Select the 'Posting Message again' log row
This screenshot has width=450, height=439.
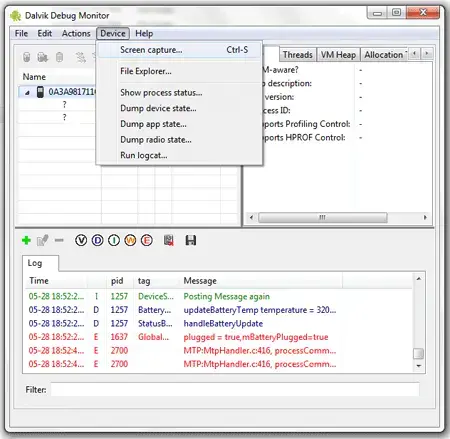[218, 296]
